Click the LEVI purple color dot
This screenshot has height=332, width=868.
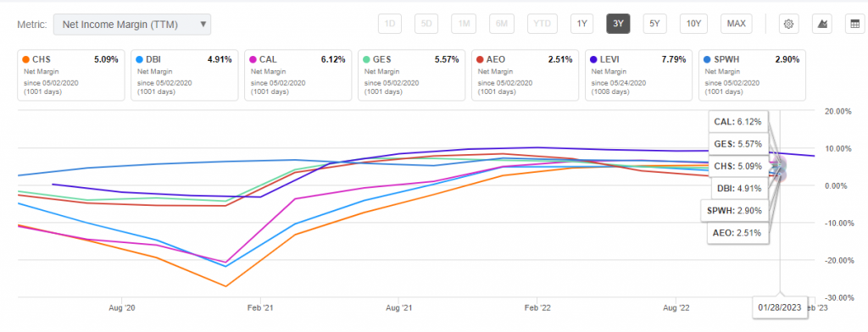coord(594,59)
